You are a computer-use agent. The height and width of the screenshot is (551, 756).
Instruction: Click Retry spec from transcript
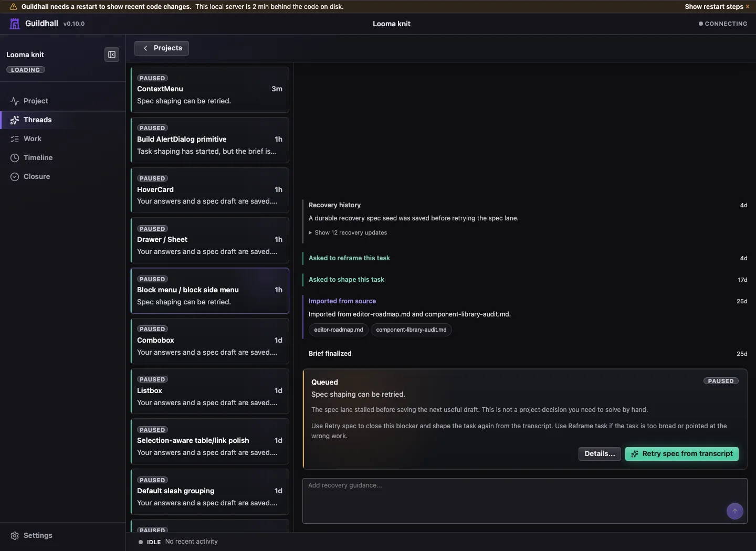coord(681,454)
